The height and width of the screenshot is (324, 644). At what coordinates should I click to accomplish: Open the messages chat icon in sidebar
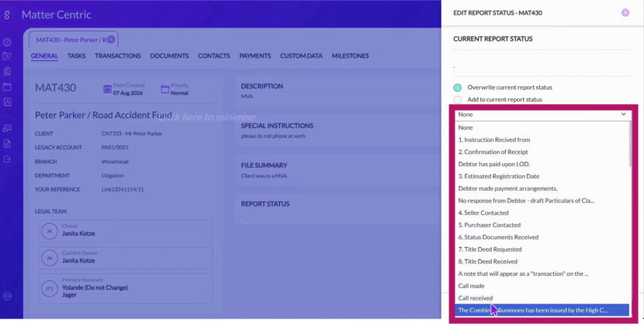(x=7, y=128)
